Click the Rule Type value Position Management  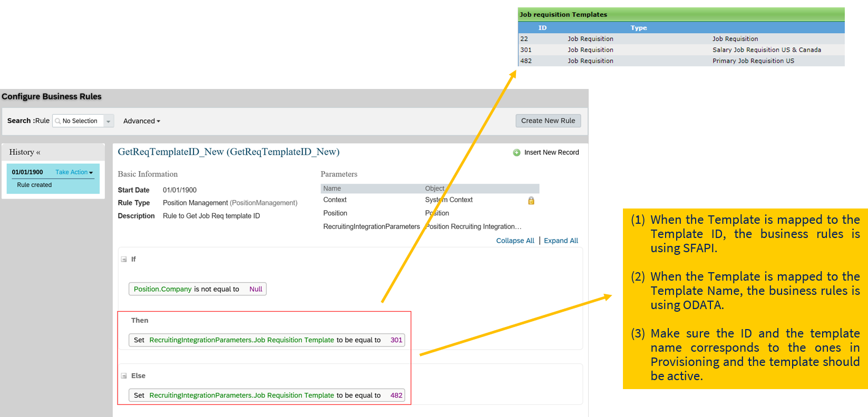(x=230, y=203)
